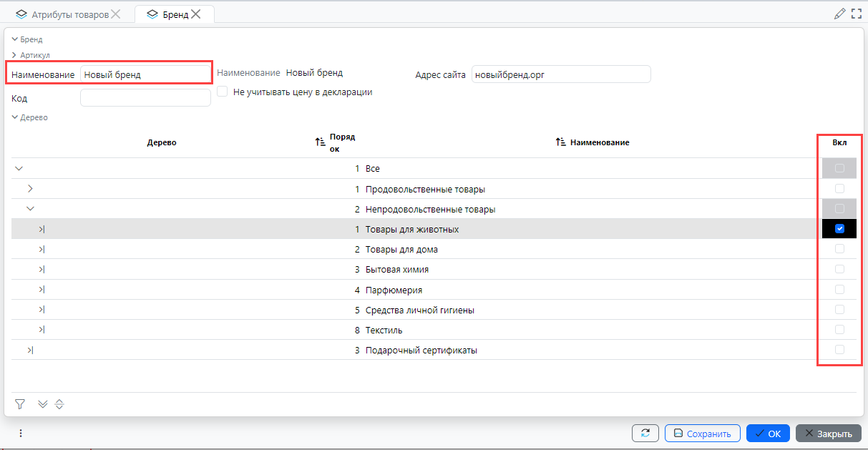Check Вкл for Бытовая химия

tap(840, 269)
